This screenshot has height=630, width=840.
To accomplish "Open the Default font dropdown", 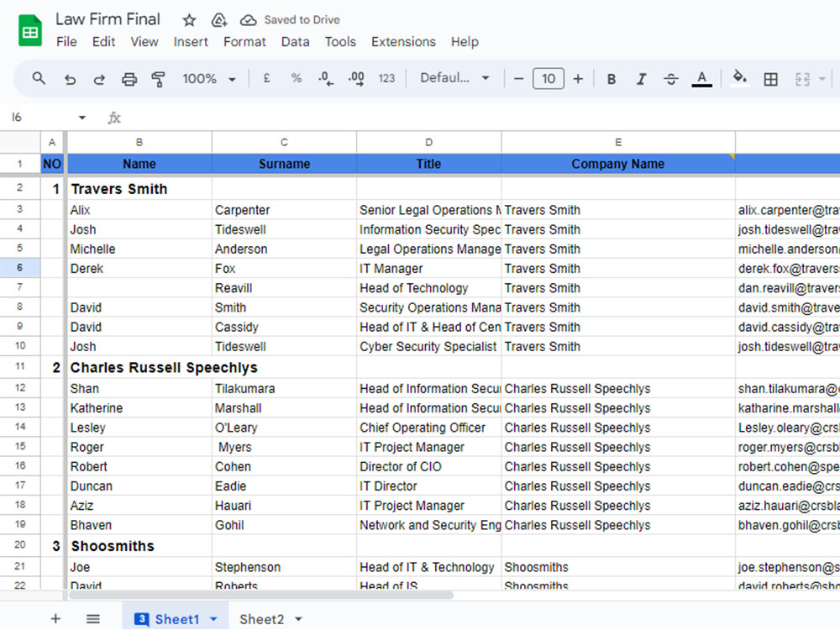I will tap(454, 78).
